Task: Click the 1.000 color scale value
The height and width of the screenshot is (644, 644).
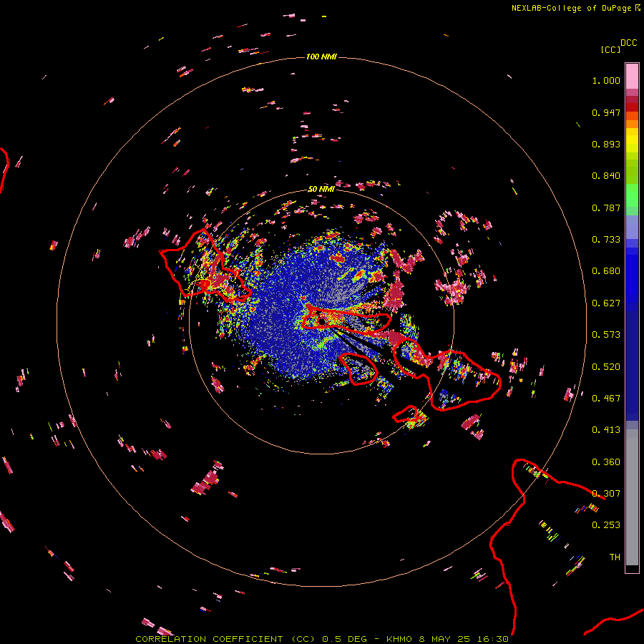Action: [x=606, y=80]
